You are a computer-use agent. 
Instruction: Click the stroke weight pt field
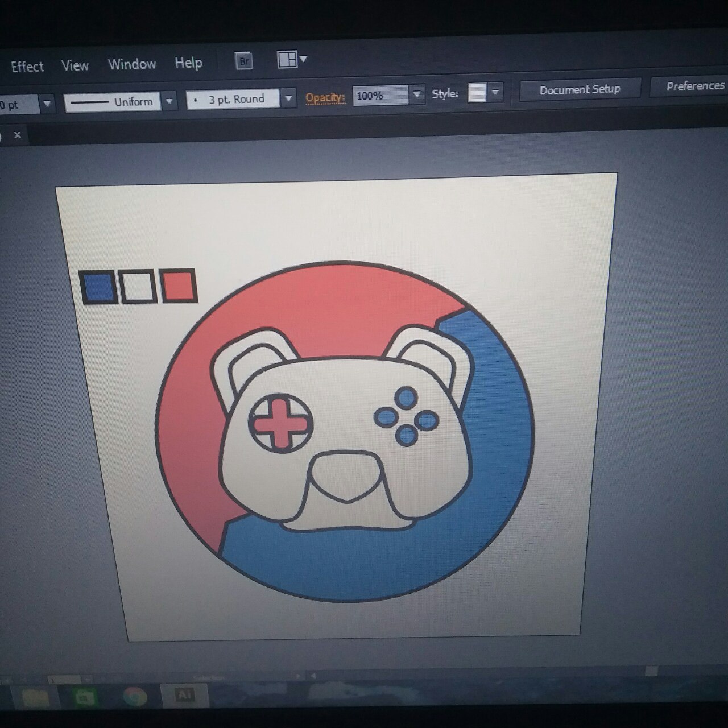[x=18, y=105]
